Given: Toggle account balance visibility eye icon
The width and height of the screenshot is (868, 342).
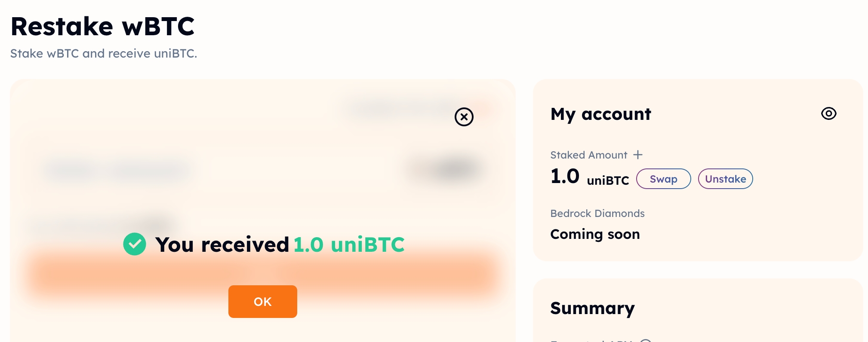Looking at the screenshot, I should point(828,113).
